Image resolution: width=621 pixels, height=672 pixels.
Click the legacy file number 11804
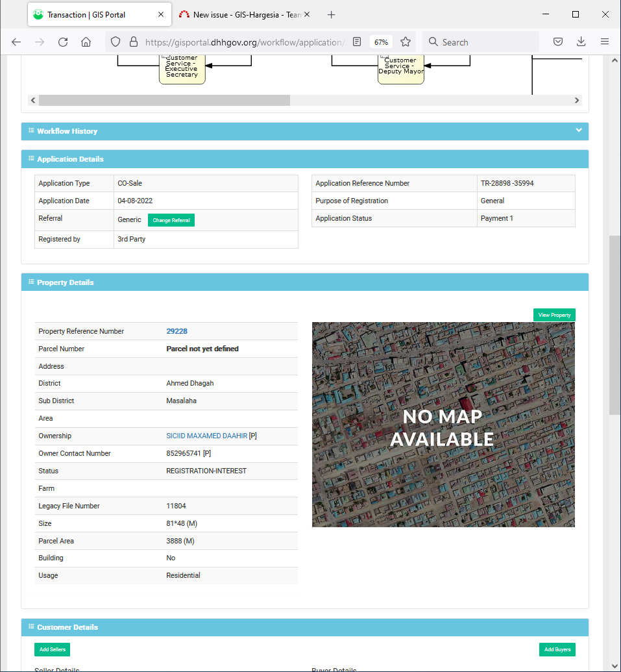(x=176, y=506)
